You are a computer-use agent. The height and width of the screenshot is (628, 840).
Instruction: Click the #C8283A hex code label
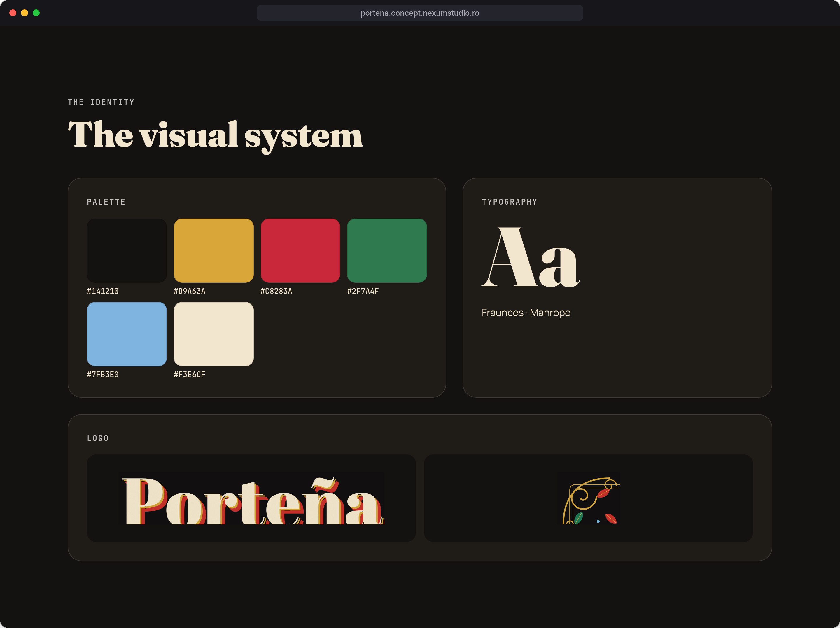(x=276, y=291)
